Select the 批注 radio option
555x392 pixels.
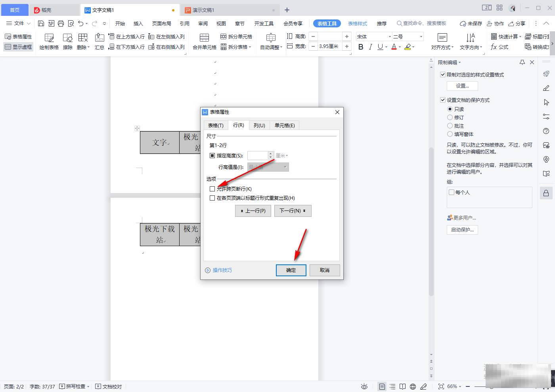450,126
